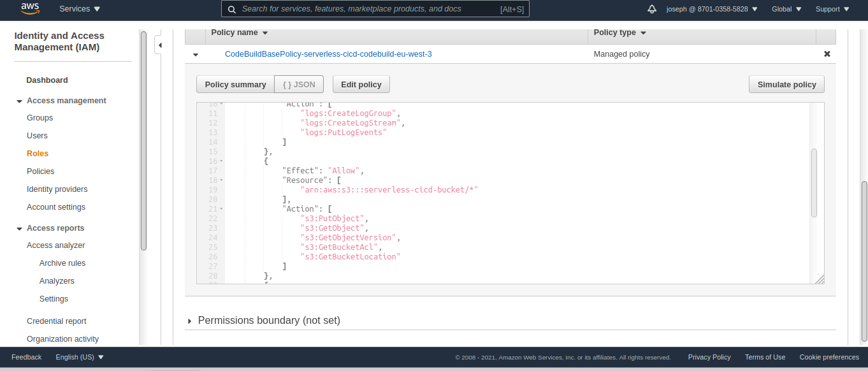Go to Policies in the sidebar
Screen dimensions: 868x371
coord(40,171)
